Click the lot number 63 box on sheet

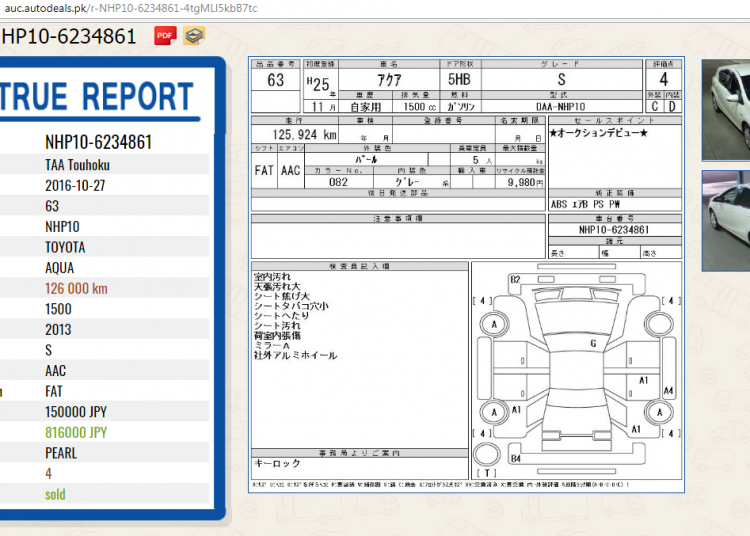pos(275,79)
